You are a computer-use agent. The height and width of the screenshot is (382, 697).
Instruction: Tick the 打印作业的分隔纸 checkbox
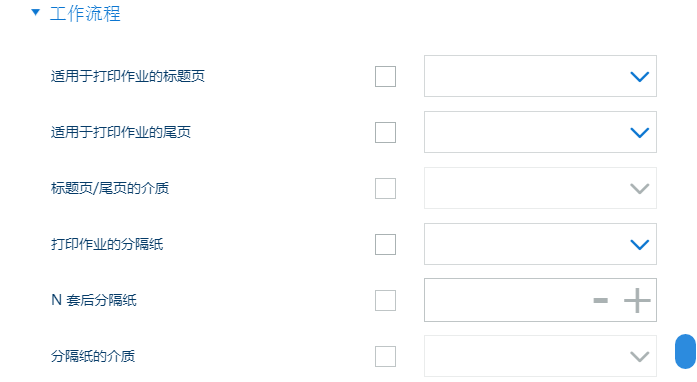tap(385, 245)
